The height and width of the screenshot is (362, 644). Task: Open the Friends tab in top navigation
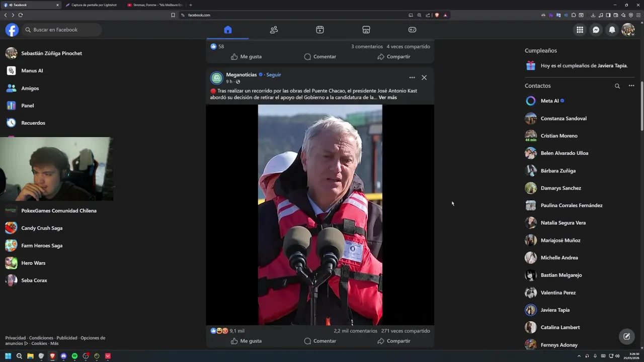(274, 30)
